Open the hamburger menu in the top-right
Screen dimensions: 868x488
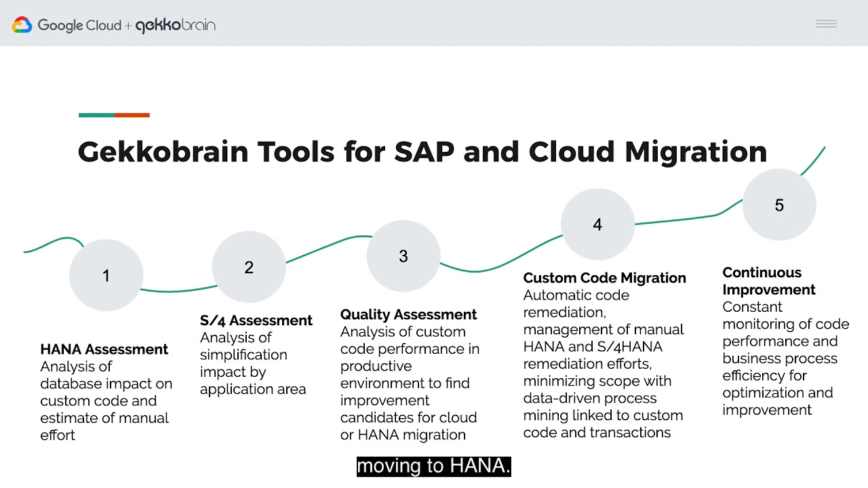(x=826, y=24)
